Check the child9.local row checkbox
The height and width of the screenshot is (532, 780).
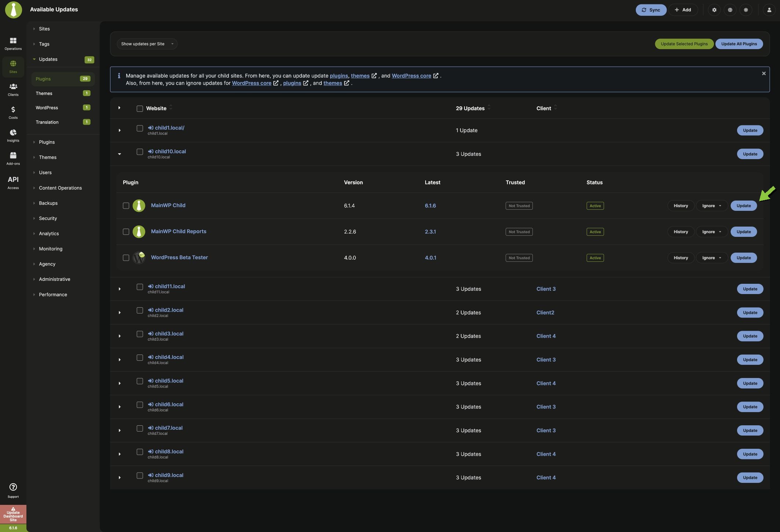(x=140, y=476)
